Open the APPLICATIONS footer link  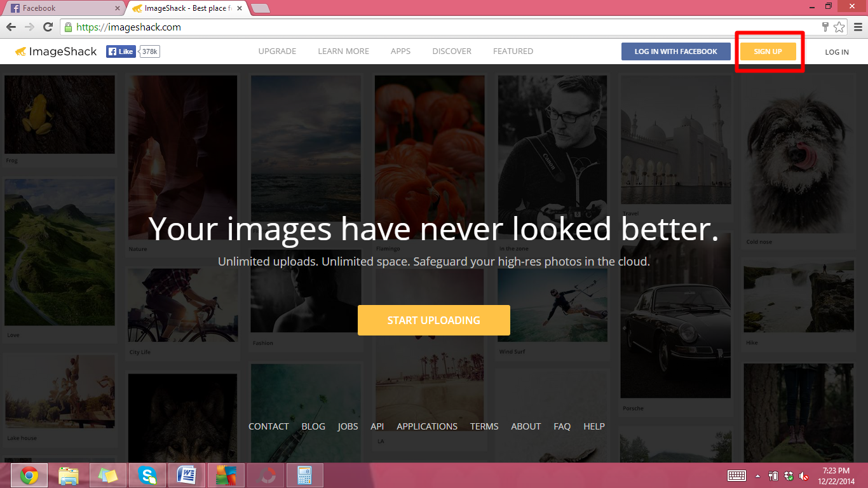427,426
